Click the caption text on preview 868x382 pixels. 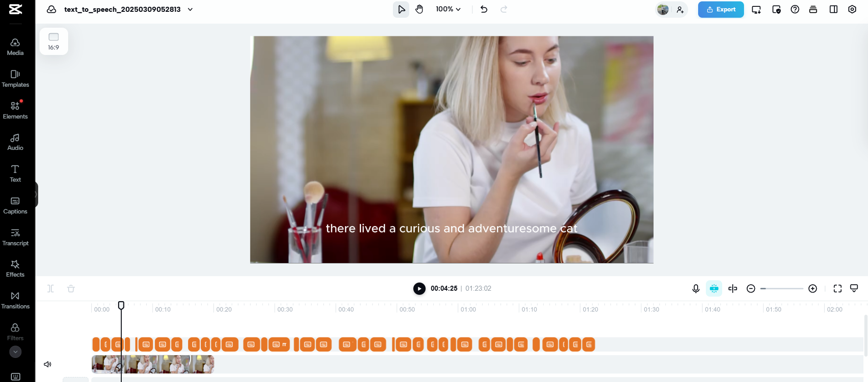451,228
